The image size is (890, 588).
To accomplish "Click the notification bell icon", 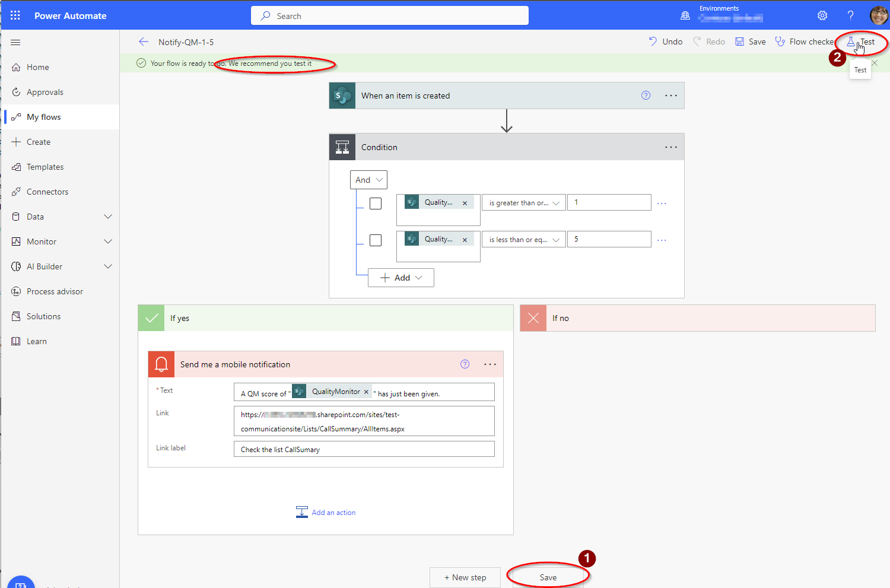I will (x=161, y=364).
